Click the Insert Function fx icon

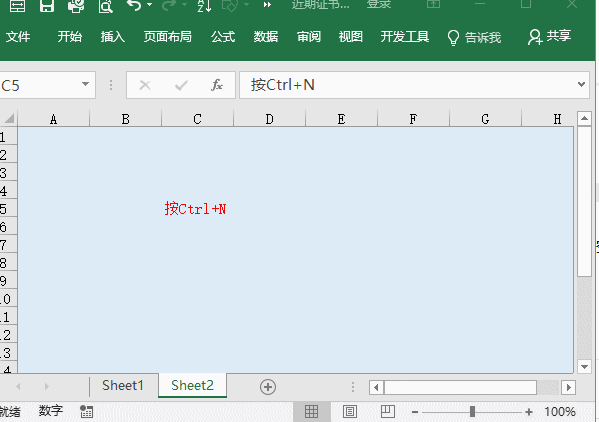(217, 85)
